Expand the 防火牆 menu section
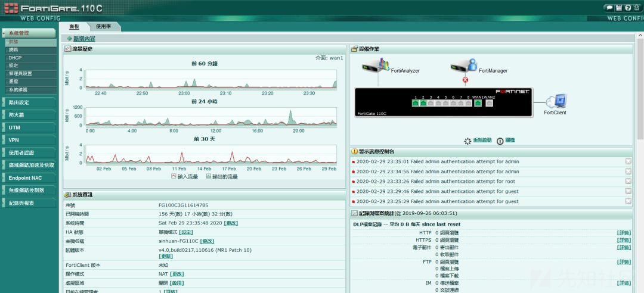 tap(29, 115)
